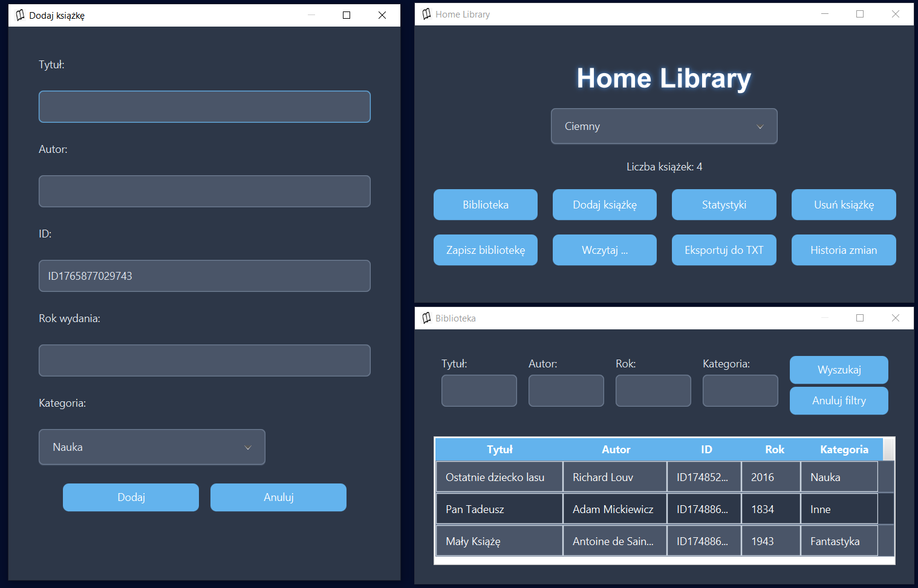Click book icon in Dodaj książkę title bar
The height and width of the screenshot is (588, 918).
(20, 15)
